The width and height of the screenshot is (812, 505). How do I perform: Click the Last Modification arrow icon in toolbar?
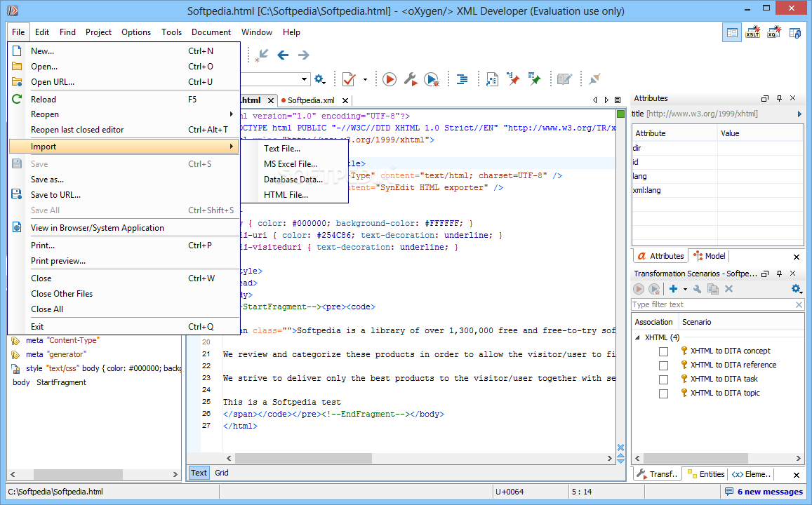262,55
